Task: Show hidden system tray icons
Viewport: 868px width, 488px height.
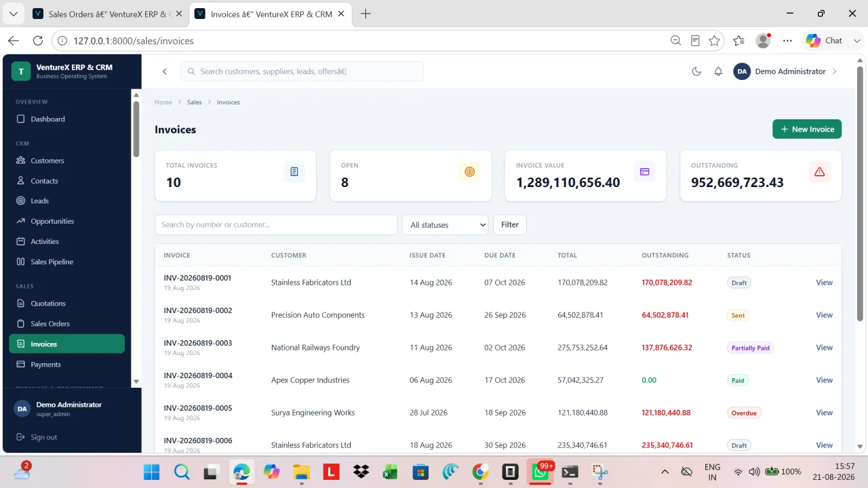Action: (665, 472)
